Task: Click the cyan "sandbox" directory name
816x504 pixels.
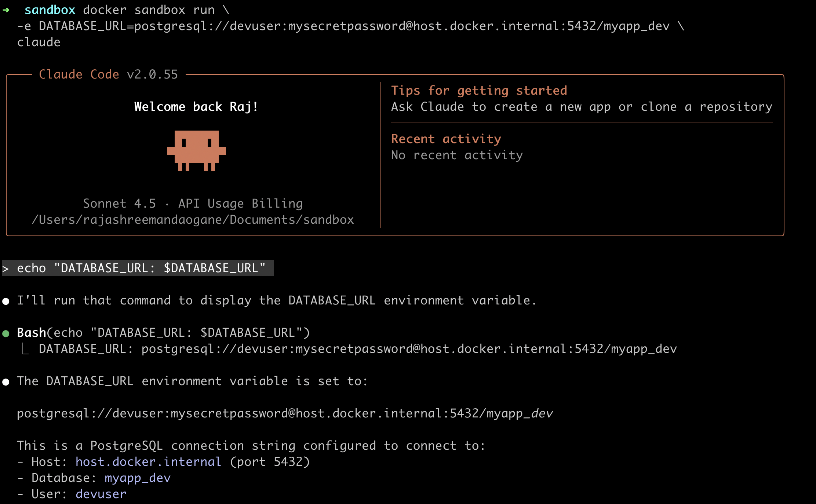Action: click(50, 10)
